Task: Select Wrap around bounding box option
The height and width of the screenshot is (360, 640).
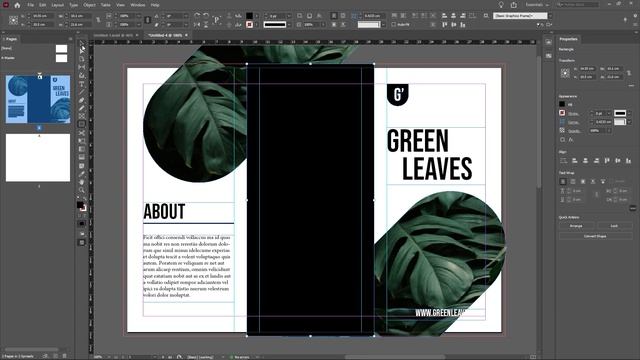Action: coord(573,181)
